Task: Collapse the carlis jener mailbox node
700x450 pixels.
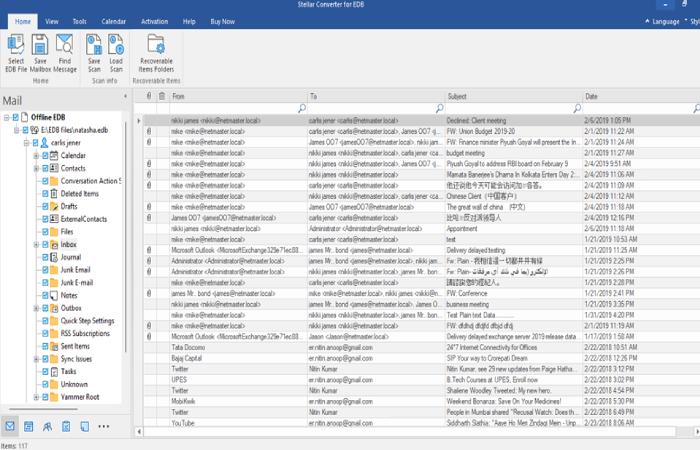Action: [x=26, y=143]
